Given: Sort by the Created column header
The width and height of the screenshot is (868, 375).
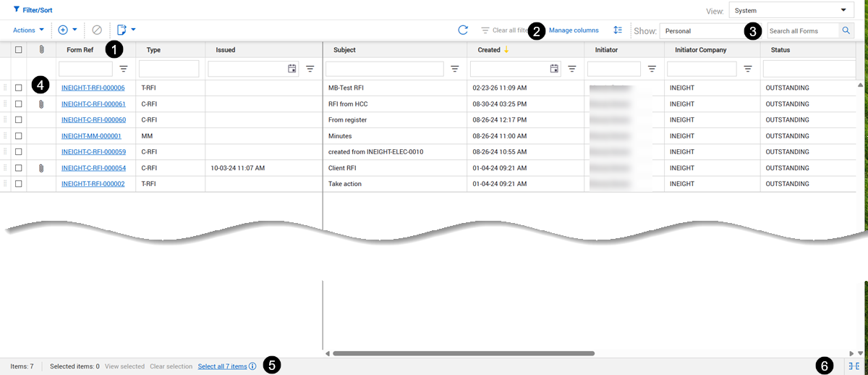Looking at the screenshot, I should coord(490,50).
